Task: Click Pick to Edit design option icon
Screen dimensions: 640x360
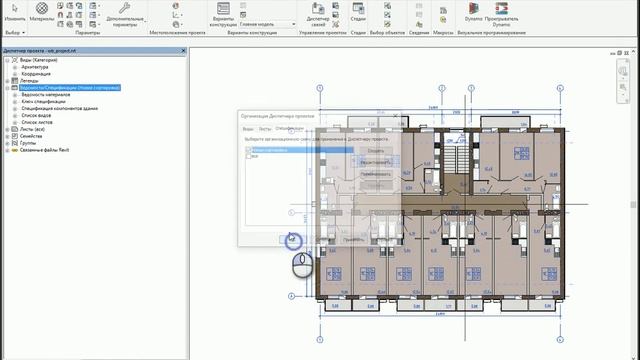Action: pyautogui.click(x=243, y=15)
